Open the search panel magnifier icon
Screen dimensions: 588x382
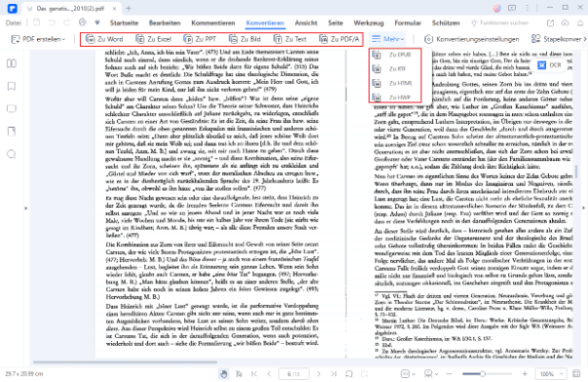click(12, 154)
